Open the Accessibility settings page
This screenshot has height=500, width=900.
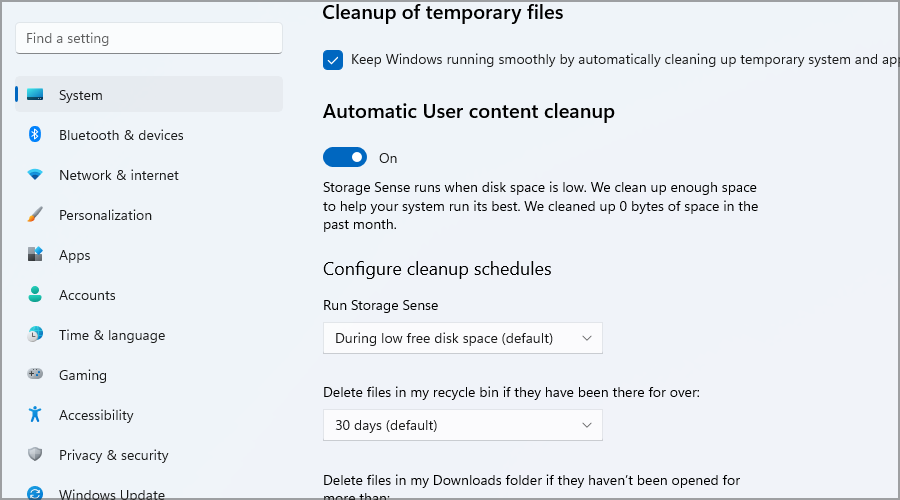[x=96, y=415]
